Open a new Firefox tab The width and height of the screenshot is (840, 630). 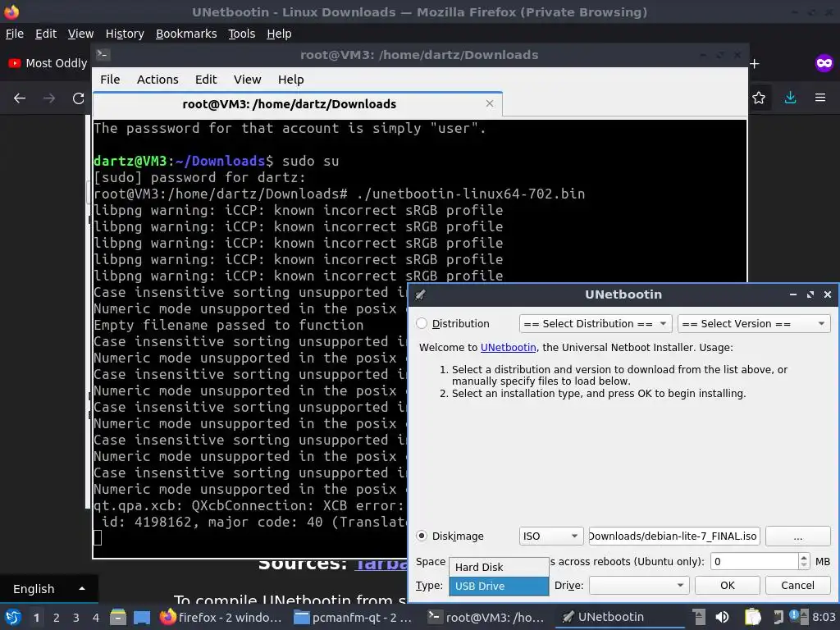755,64
